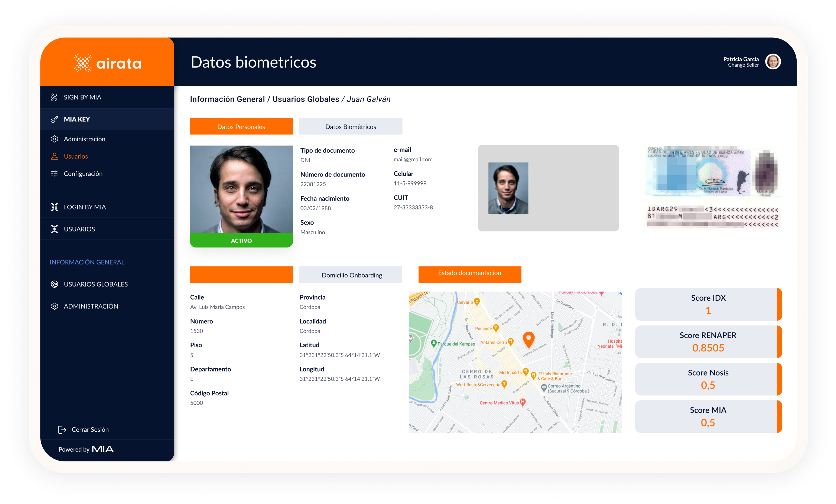Select the Domicilio Onboarding tab
Image resolution: width=836 pixels, height=504 pixels.
pyautogui.click(x=351, y=275)
